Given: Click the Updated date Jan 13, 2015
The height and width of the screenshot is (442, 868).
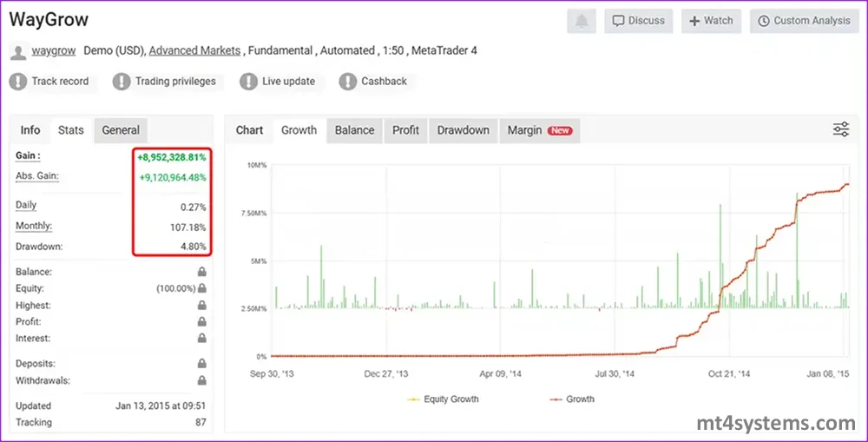Looking at the screenshot, I should [161, 406].
